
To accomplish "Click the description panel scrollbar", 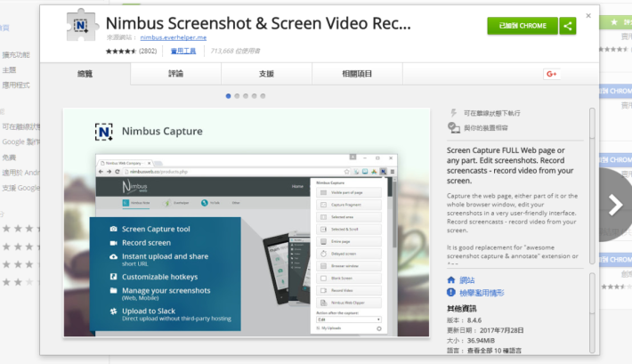I will click(592, 186).
